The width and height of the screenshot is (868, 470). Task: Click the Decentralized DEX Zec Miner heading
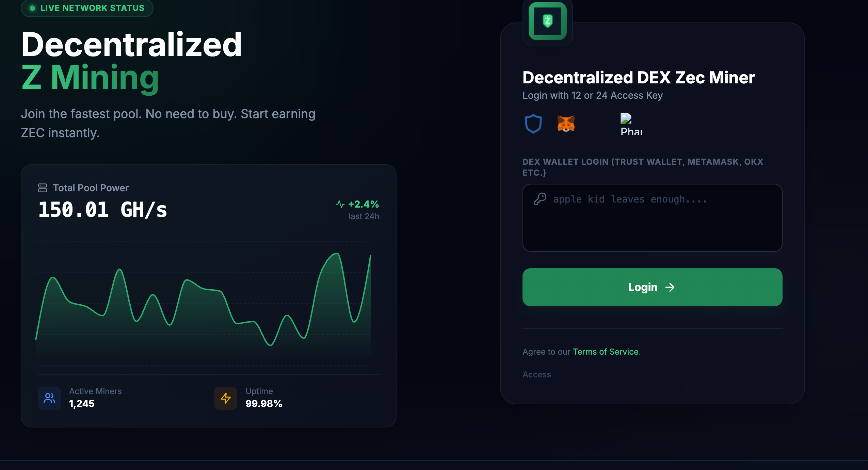(x=639, y=78)
